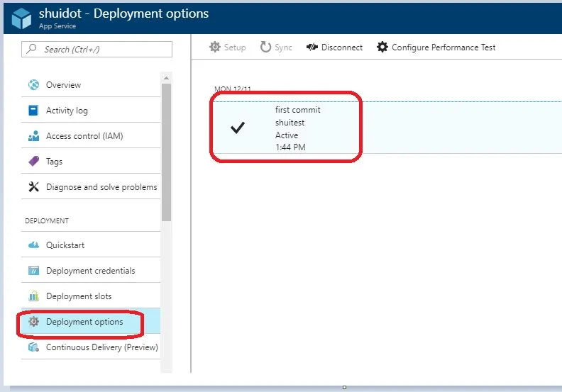
Task: Click the Configure Performance Test gear icon
Action: point(382,47)
